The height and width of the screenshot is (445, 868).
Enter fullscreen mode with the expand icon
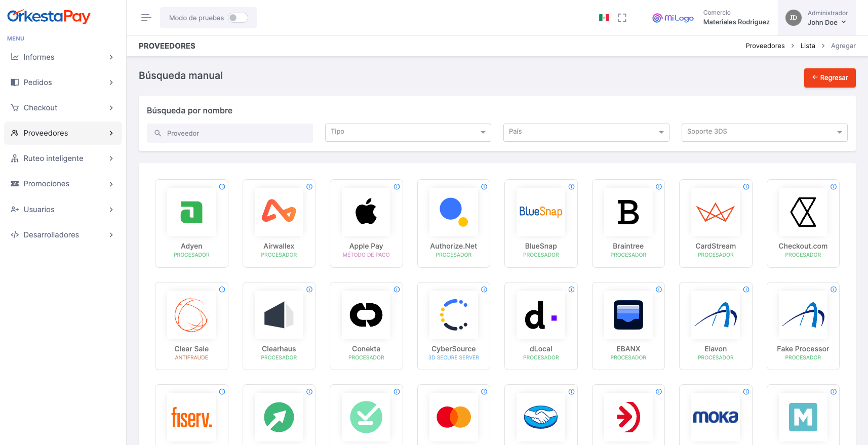[622, 18]
